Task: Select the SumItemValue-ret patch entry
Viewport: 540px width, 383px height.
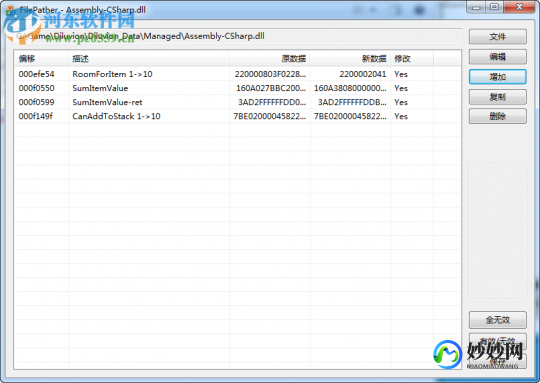Action: point(237,102)
